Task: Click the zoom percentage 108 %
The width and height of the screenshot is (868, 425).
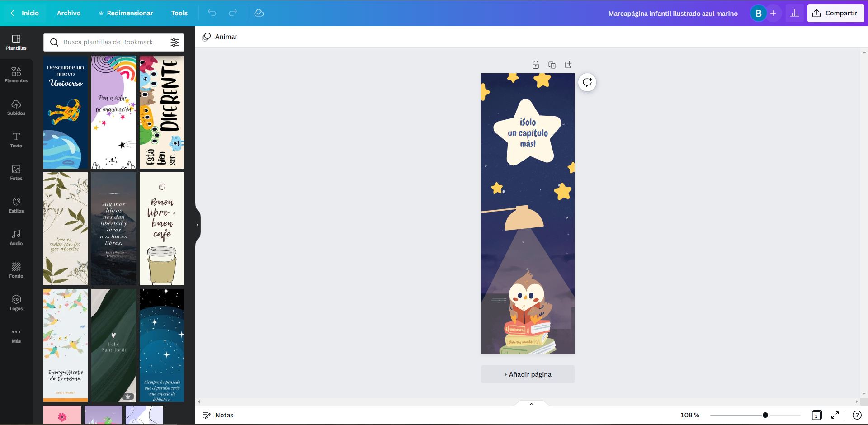Action: click(x=690, y=415)
